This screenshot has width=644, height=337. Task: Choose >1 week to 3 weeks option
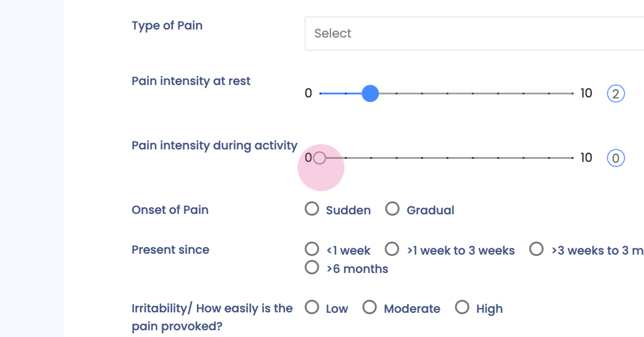[392, 249]
